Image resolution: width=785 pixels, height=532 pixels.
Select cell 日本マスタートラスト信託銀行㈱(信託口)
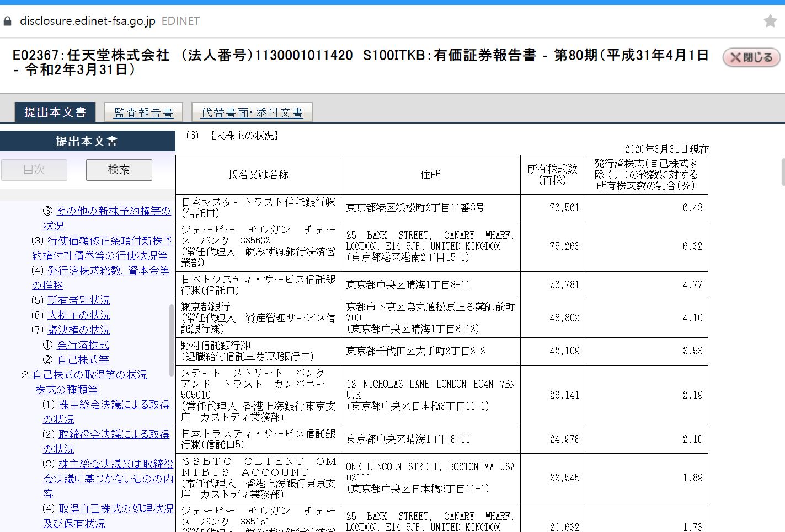(258, 208)
